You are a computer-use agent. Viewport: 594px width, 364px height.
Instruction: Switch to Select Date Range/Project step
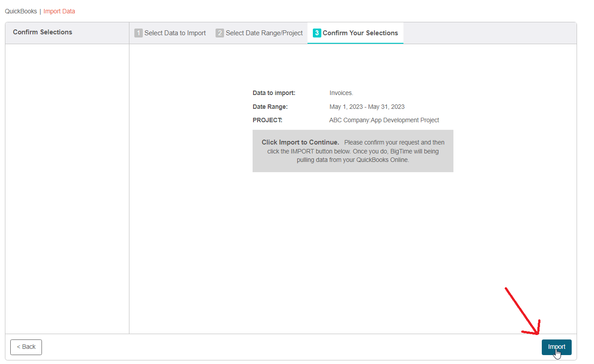point(259,33)
